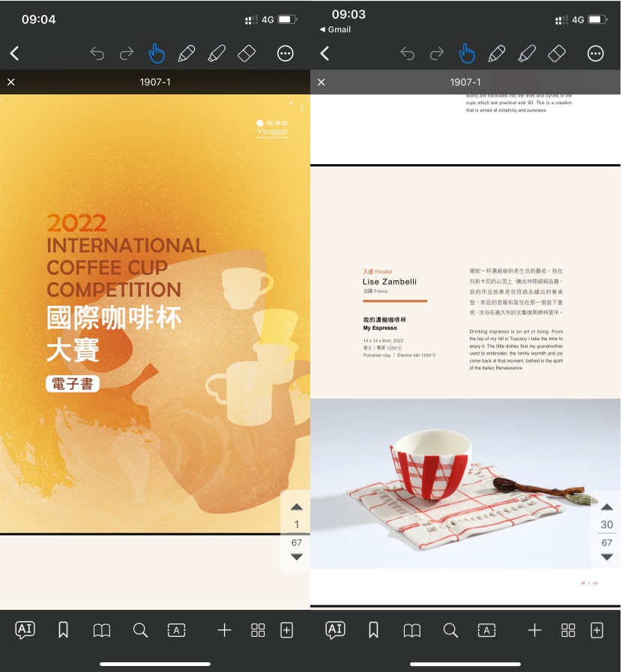Go to previous page arrow at page 1
Screen dimensions: 622x672
click(x=297, y=507)
